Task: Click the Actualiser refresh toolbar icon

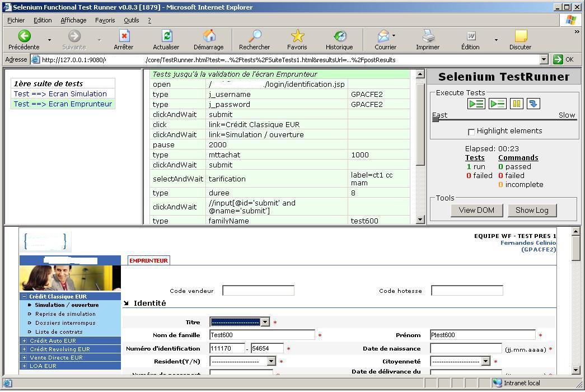Action: [166, 36]
